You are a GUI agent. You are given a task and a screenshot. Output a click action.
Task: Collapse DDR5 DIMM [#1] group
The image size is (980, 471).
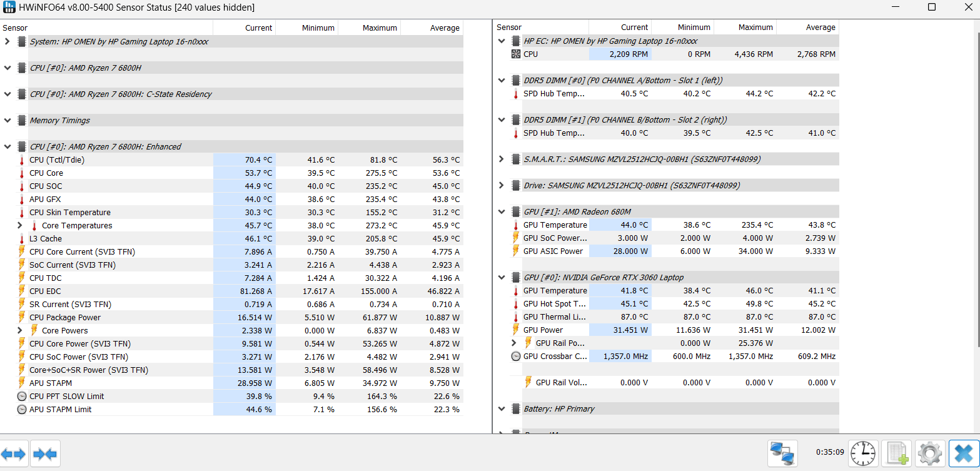click(502, 119)
